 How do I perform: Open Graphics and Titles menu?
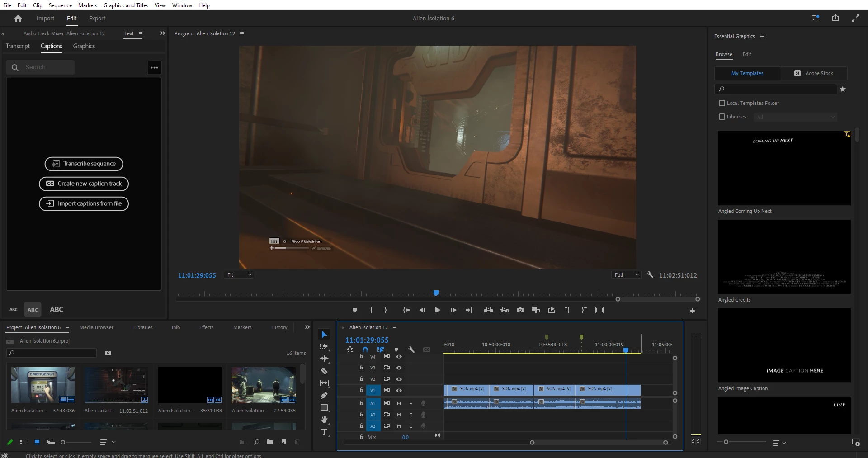pyautogui.click(x=126, y=5)
